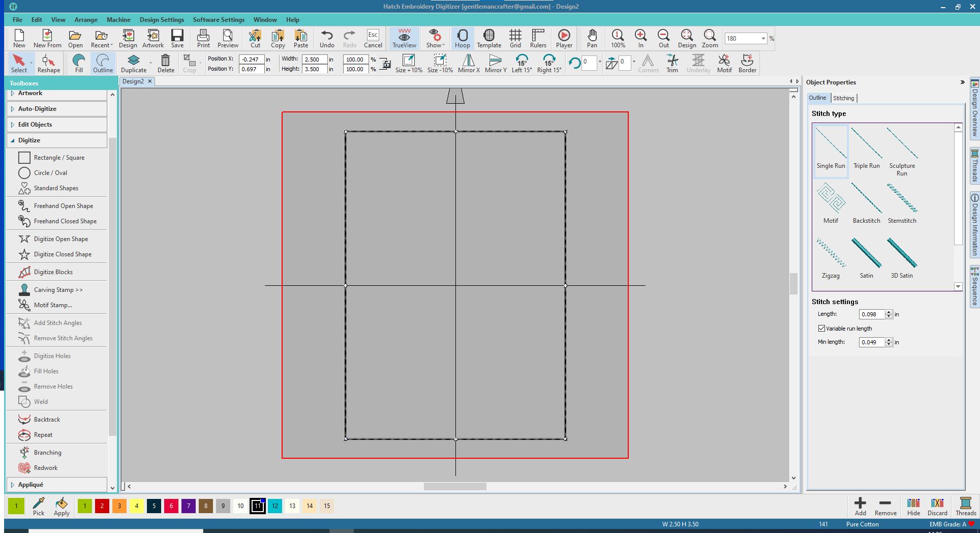Screen dimensions: 980x533
Task: Expand the Auto-Digitize toolbox
Action: 37,109
